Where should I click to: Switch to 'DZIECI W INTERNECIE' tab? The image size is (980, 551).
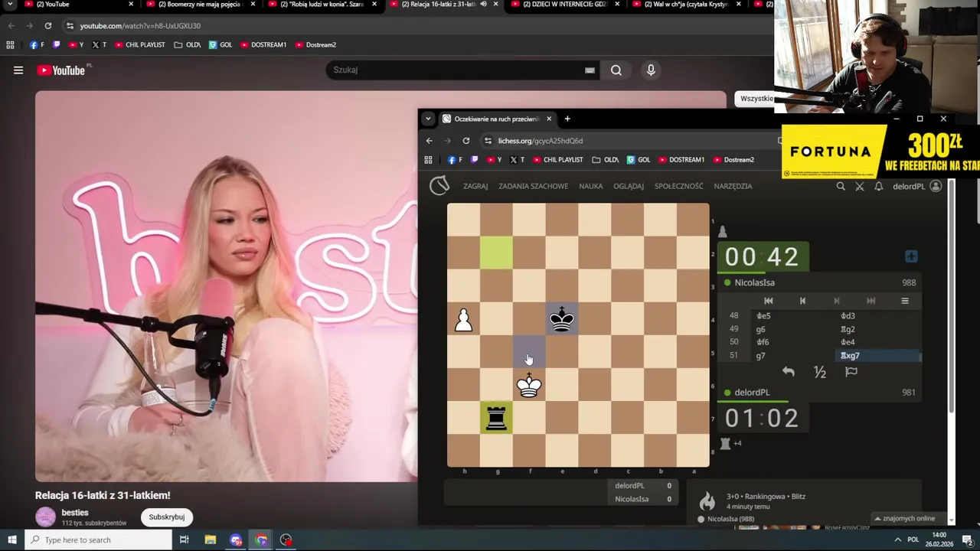tap(564, 4)
